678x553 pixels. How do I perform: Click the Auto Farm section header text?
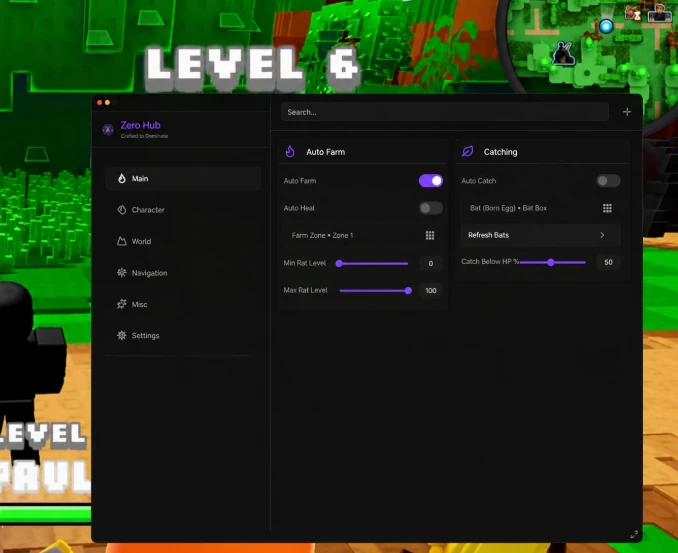[326, 152]
